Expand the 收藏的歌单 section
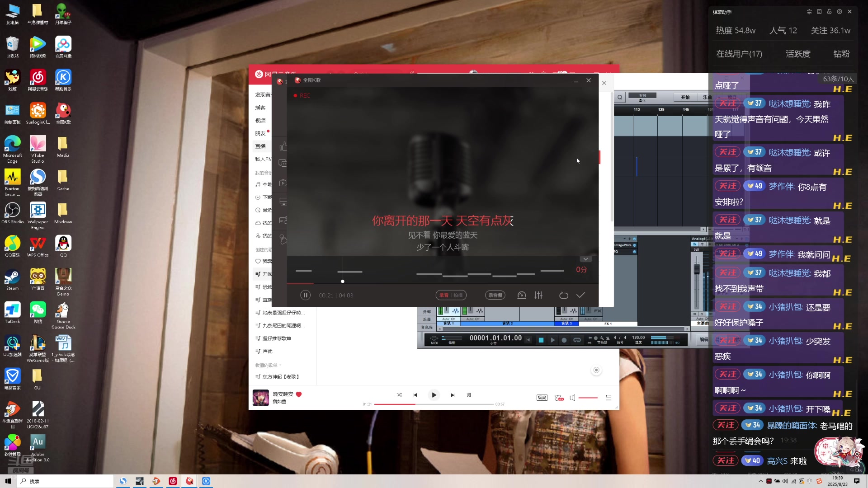The width and height of the screenshot is (868, 488). [268, 365]
